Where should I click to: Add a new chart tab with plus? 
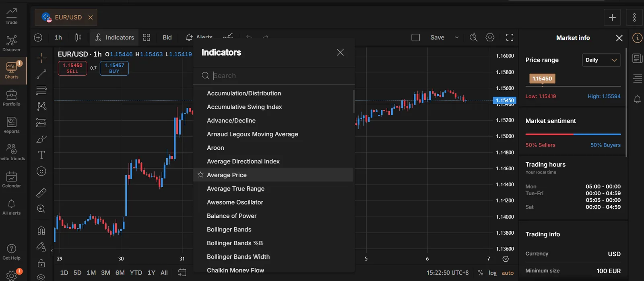click(612, 17)
